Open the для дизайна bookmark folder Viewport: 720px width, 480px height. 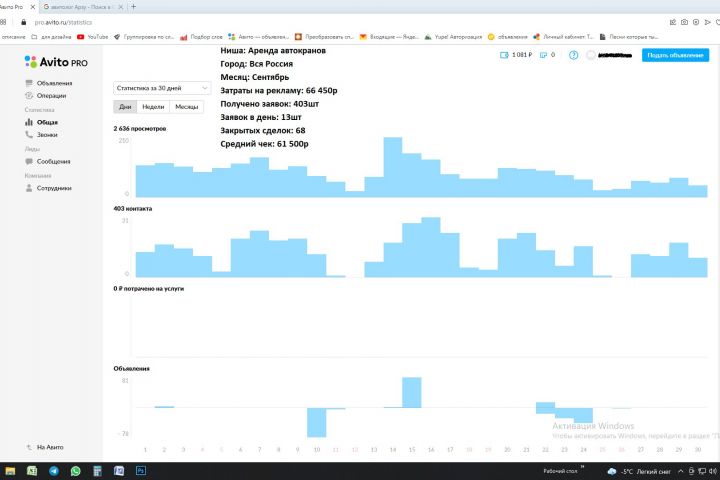(51, 37)
